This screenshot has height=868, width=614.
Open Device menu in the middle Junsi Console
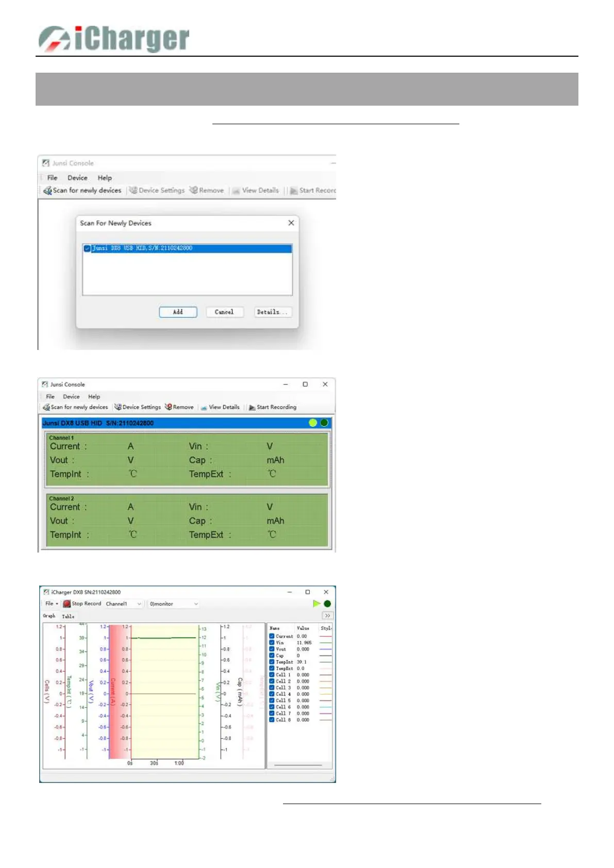point(71,397)
